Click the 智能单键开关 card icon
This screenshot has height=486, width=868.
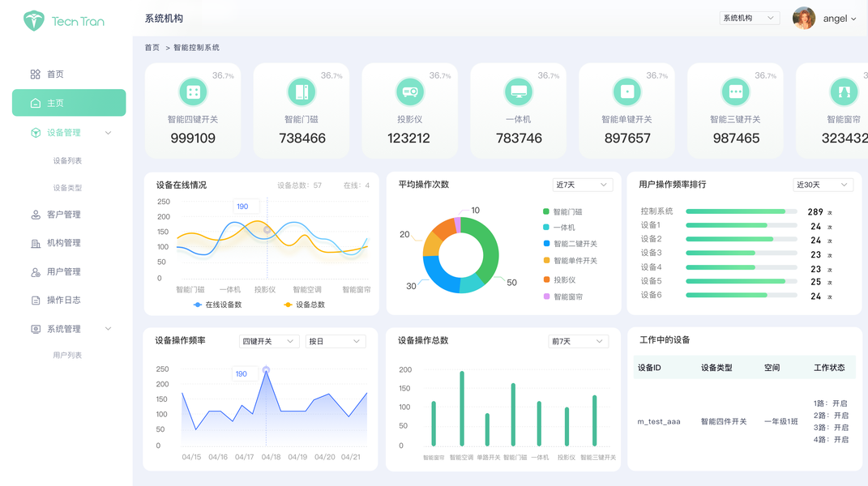[627, 92]
